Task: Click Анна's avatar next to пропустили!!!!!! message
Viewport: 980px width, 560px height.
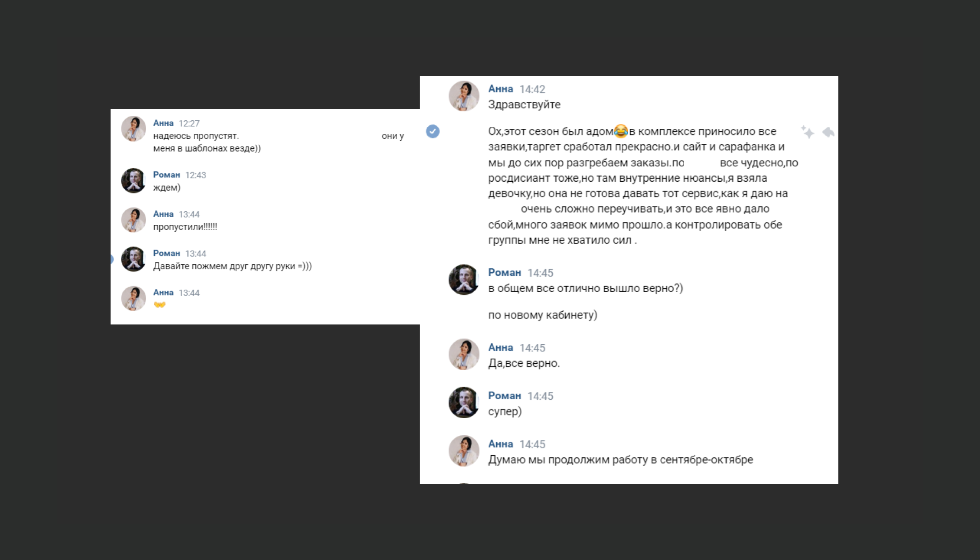Action: pos(133,219)
